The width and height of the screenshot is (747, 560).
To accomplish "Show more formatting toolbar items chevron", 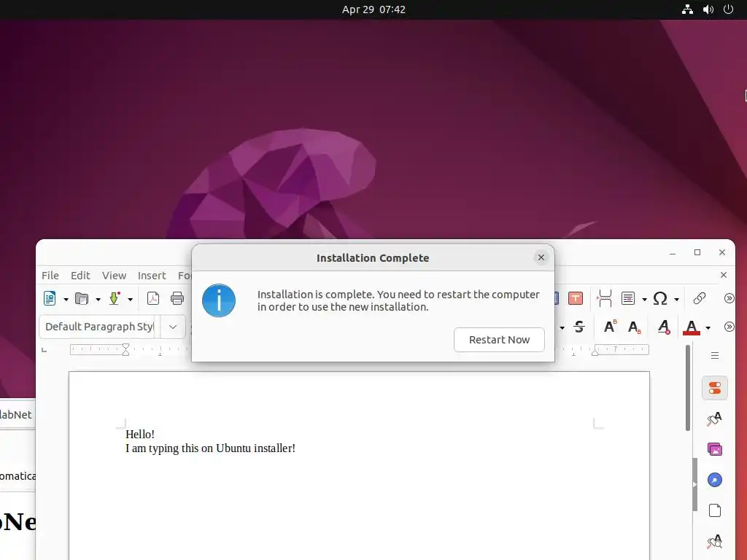I will (x=729, y=327).
